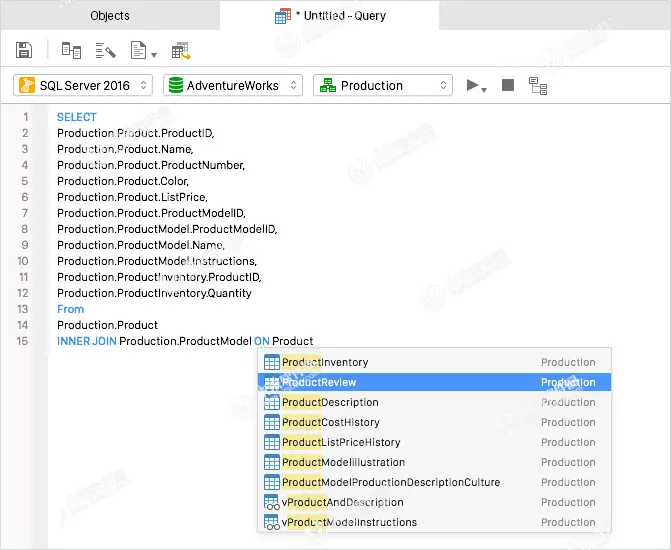Click the SELECT keyword on line 1
The image size is (671, 550).
coord(77,117)
